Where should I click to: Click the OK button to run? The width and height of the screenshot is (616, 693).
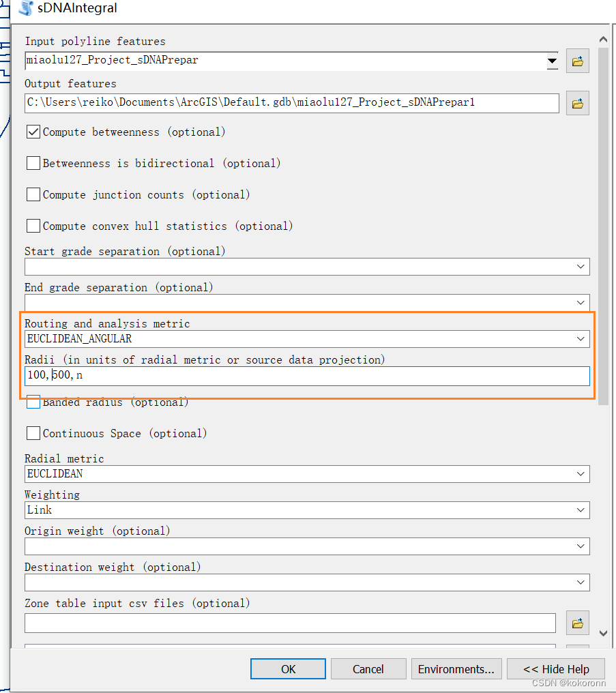click(287, 668)
